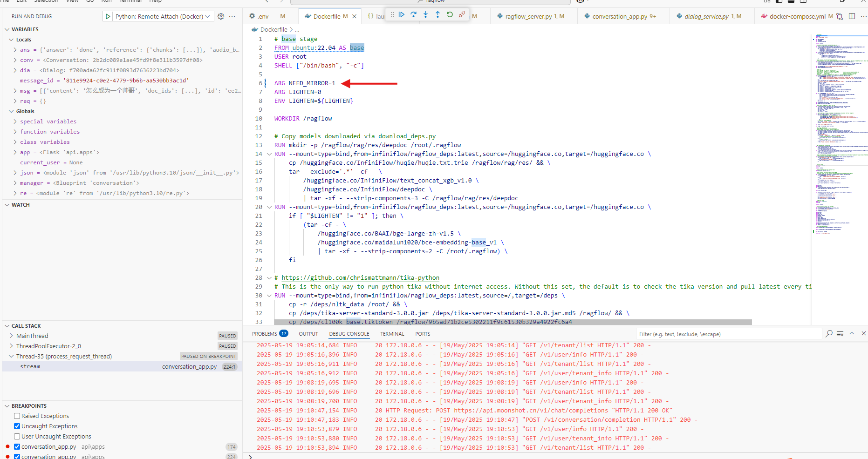Split the editor with the split icon

(x=853, y=16)
